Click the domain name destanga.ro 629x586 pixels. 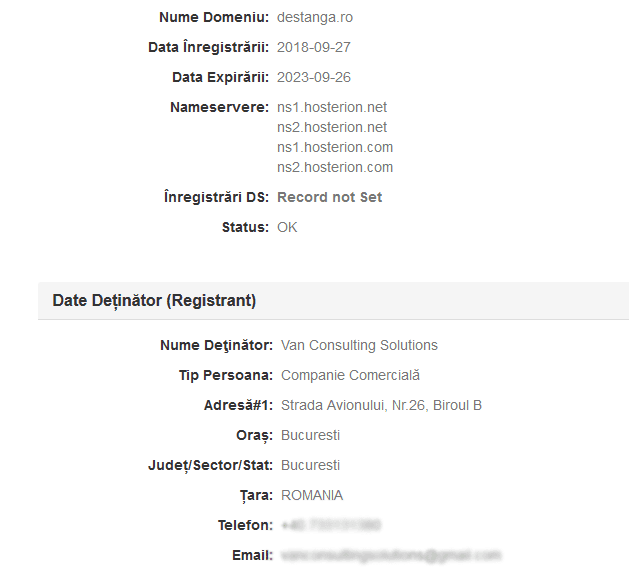[314, 17]
